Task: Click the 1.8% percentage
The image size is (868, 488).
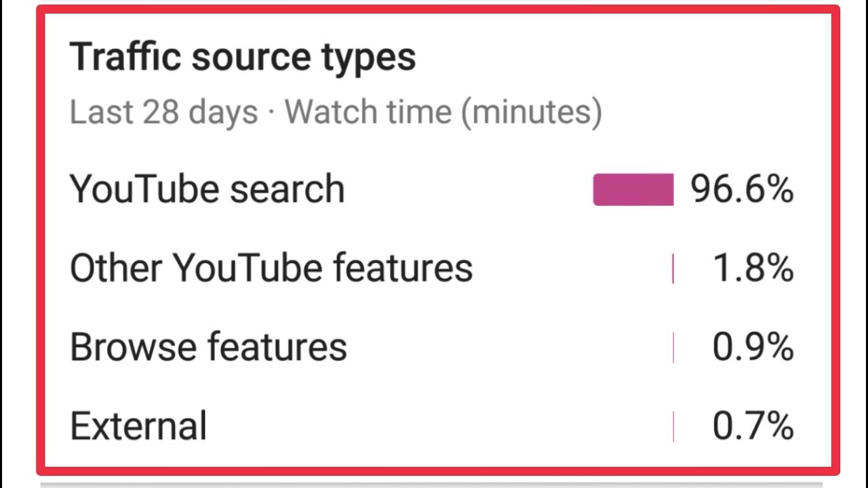Action: coord(753,268)
